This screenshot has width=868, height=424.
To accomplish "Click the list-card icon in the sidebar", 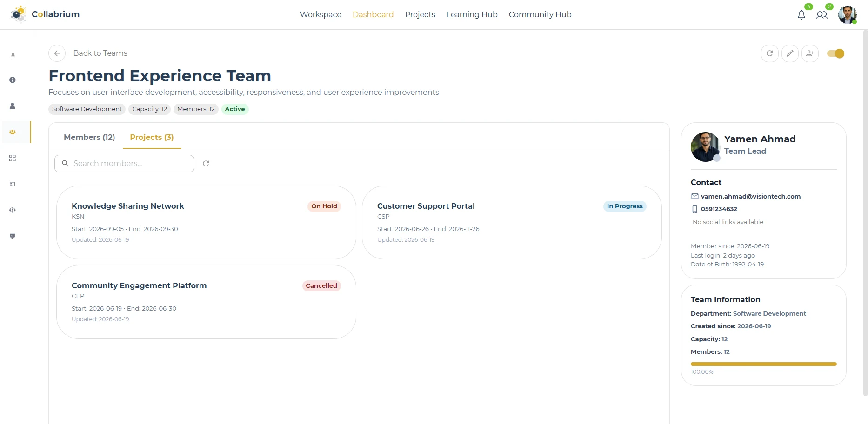I will (13, 184).
